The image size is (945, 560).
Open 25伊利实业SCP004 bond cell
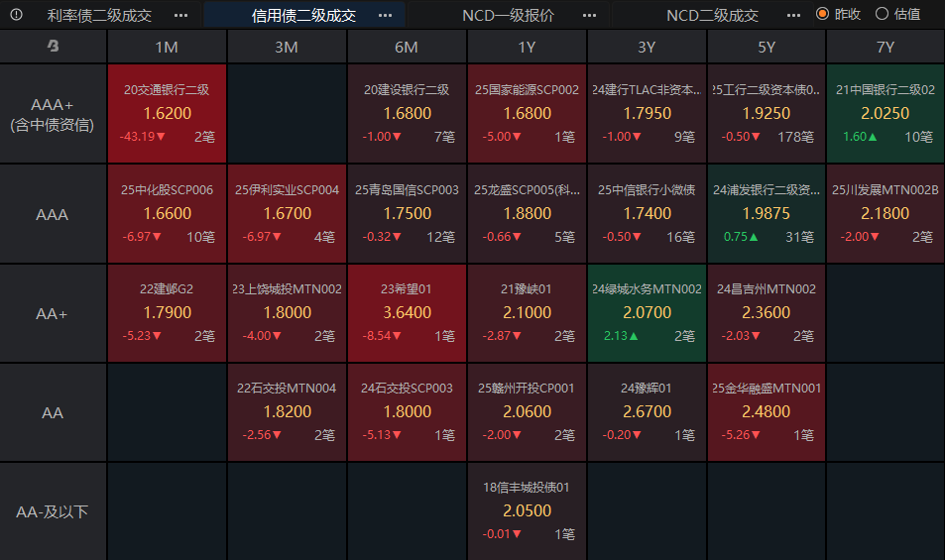pyautogui.click(x=287, y=214)
